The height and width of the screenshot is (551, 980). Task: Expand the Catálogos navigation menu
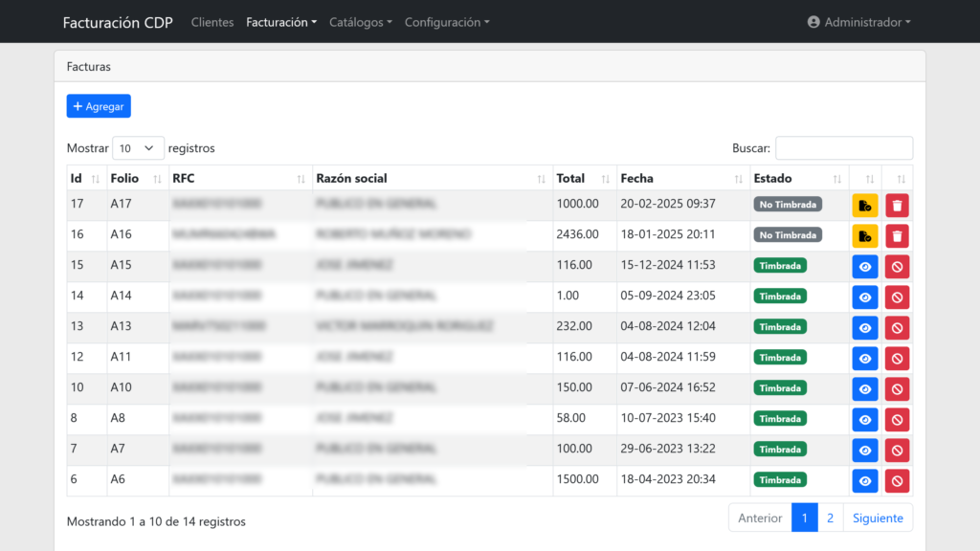pos(360,22)
